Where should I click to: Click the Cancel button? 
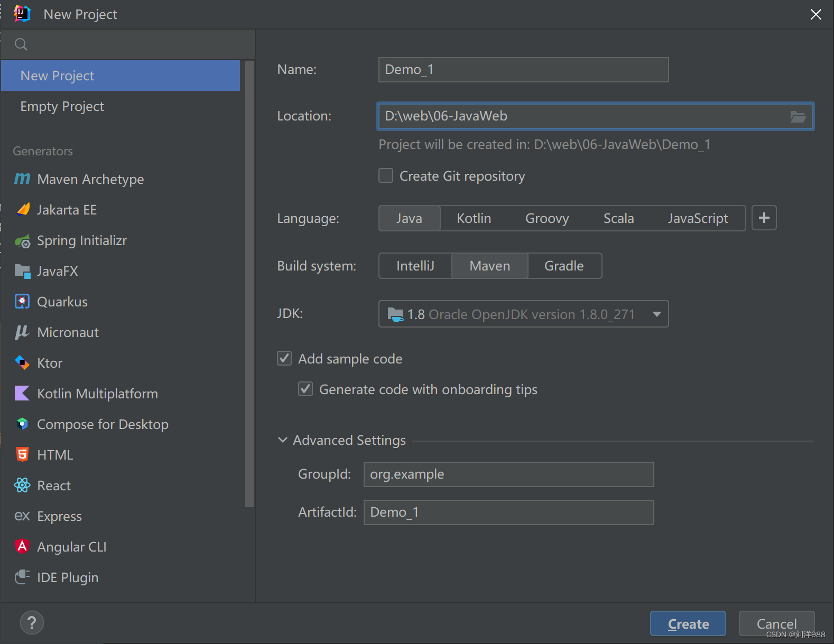point(776,624)
